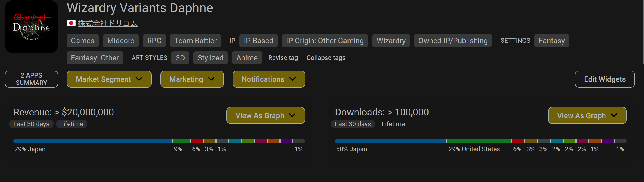Click the IP-Based tag

[x=258, y=41]
